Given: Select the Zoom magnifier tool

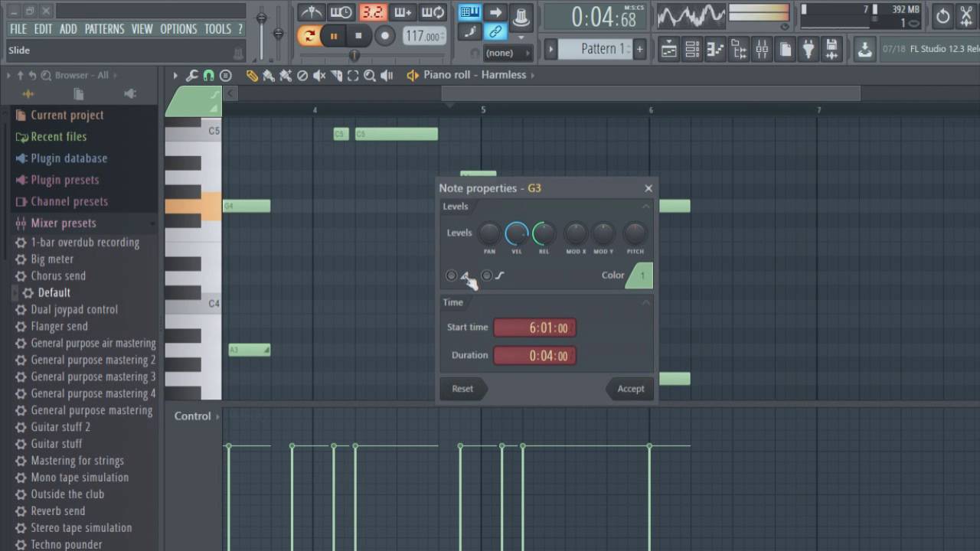Looking at the screenshot, I should tap(370, 75).
